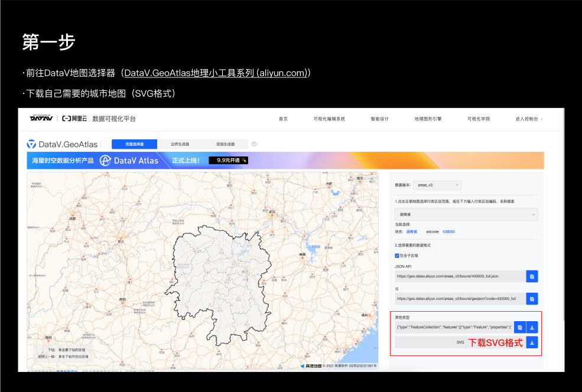Image resolution: width=582 pixels, height=392 pixels.
Task: Switch to the 范围选择器 tab
Action: 134,144
